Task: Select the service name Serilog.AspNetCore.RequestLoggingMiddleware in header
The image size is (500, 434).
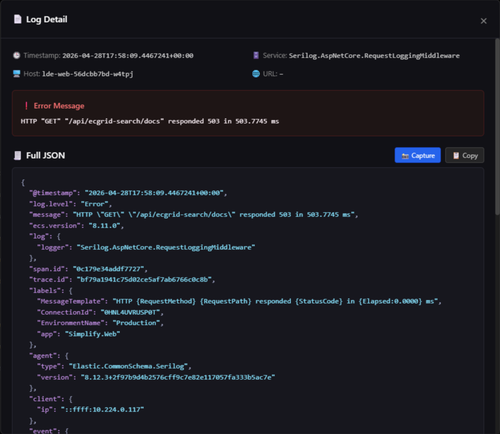Action: point(374,56)
